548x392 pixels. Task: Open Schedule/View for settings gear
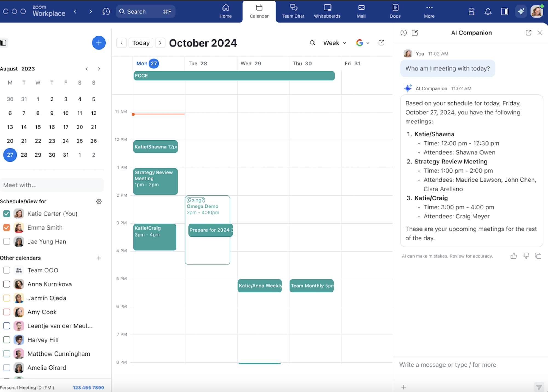pyautogui.click(x=99, y=201)
